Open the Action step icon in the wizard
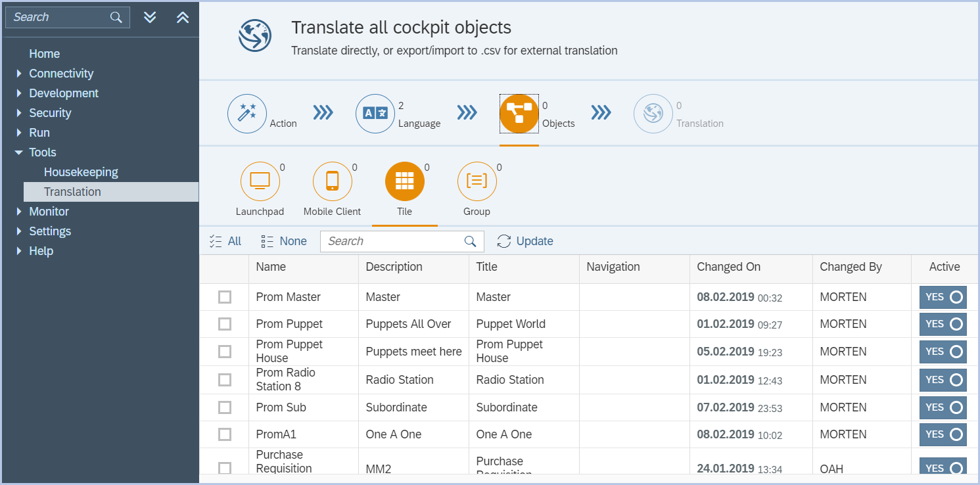This screenshot has width=980, height=485. coord(247,113)
